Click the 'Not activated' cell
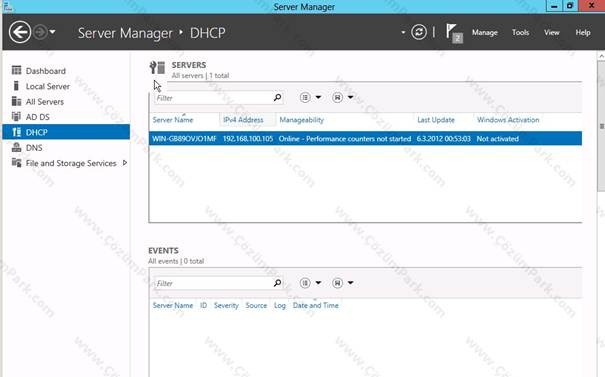This screenshot has width=605, height=377. [497, 139]
